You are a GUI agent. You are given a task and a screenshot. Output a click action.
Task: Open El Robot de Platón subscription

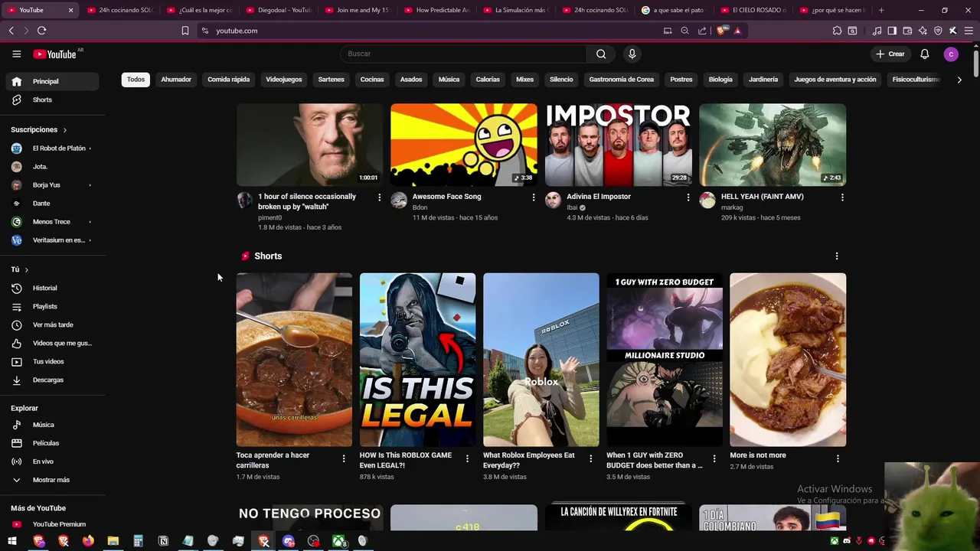[x=52, y=148]
